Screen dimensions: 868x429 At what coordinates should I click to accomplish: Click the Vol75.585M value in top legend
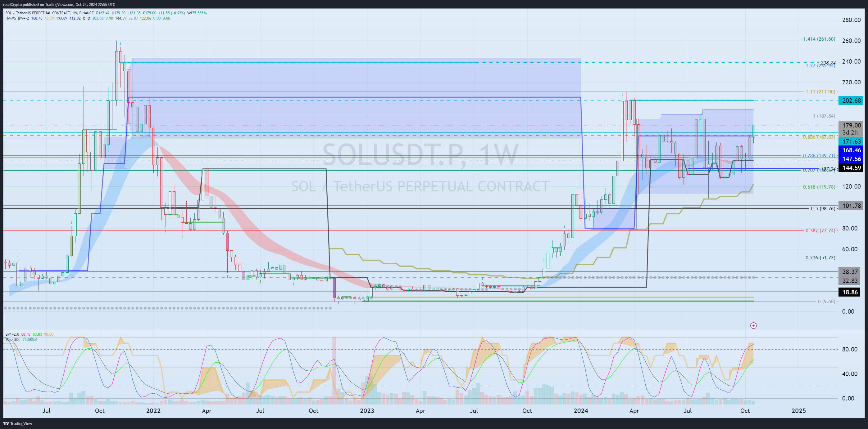197,13
